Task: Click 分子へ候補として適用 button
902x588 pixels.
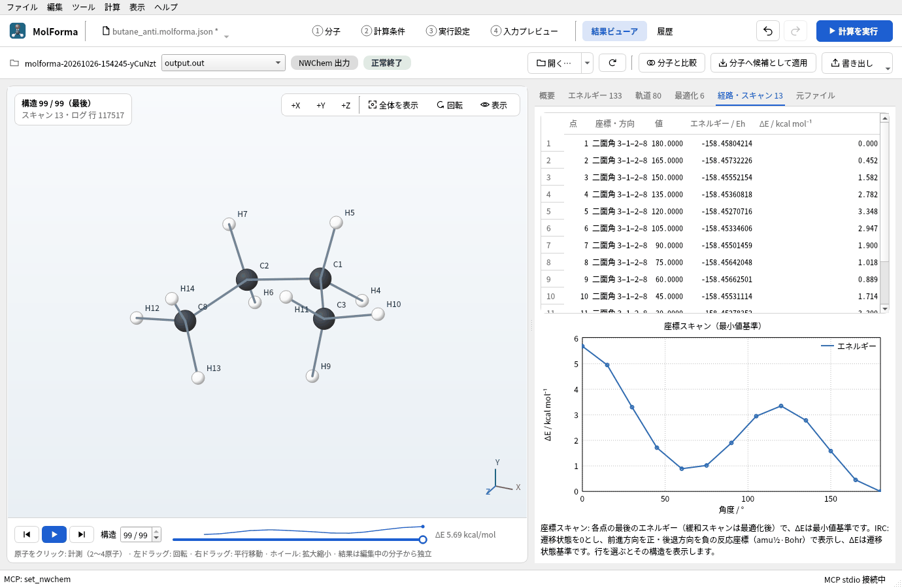Action: (x=763, y=63)
